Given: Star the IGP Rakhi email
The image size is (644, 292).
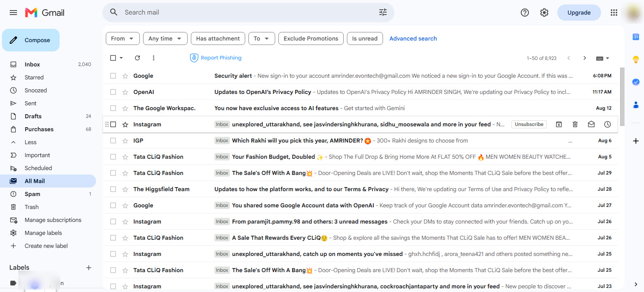Looking at the screenshot, I should tap(125, 141).
